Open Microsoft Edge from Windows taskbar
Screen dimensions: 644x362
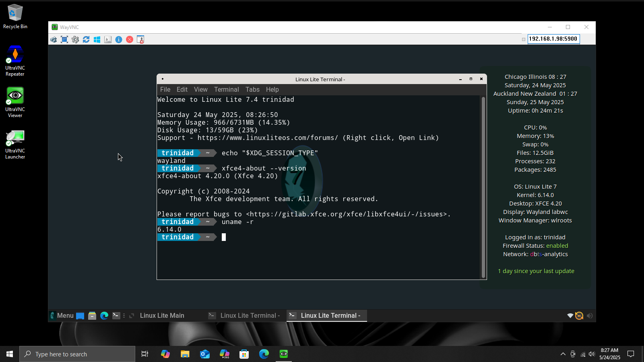[x=264, y=354]
